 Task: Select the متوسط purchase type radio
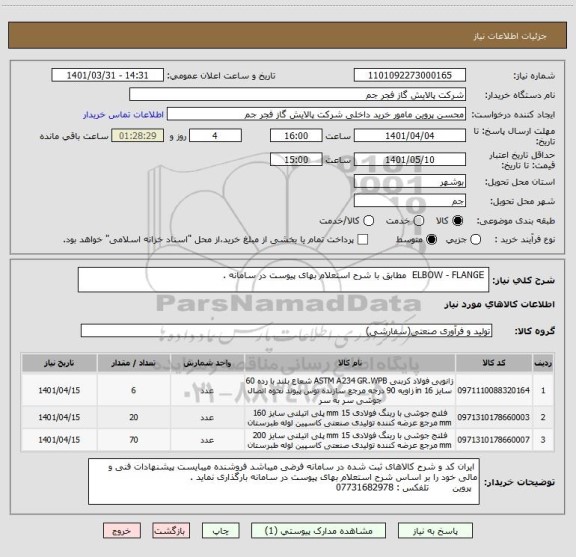tap(431, 240)
